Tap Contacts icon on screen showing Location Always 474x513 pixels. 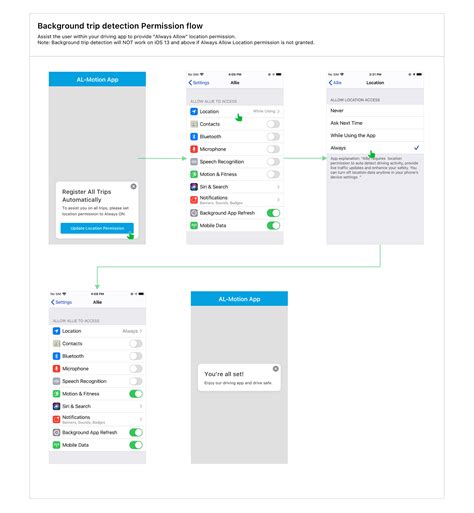(56, 343)
